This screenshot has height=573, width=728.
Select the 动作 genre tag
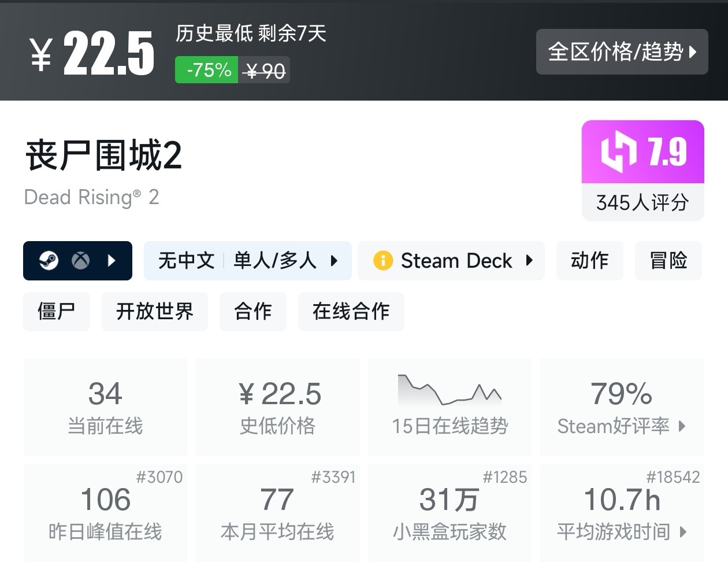pos(589,261)
